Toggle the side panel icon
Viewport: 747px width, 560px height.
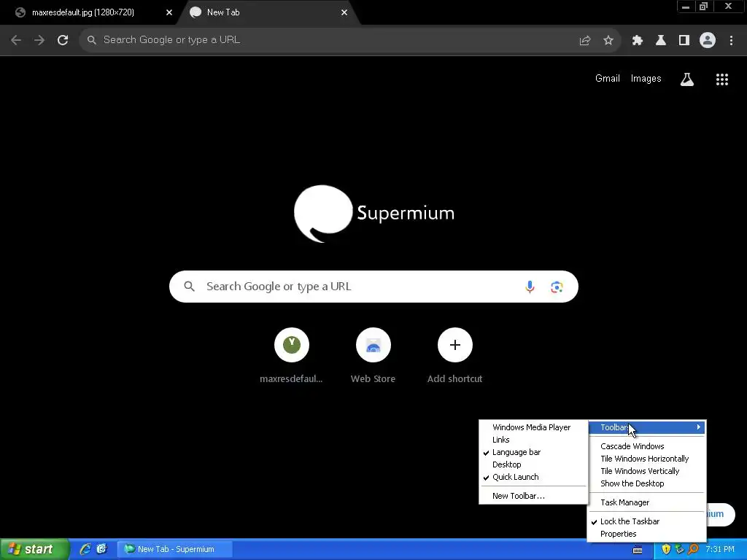coord(684,41)
